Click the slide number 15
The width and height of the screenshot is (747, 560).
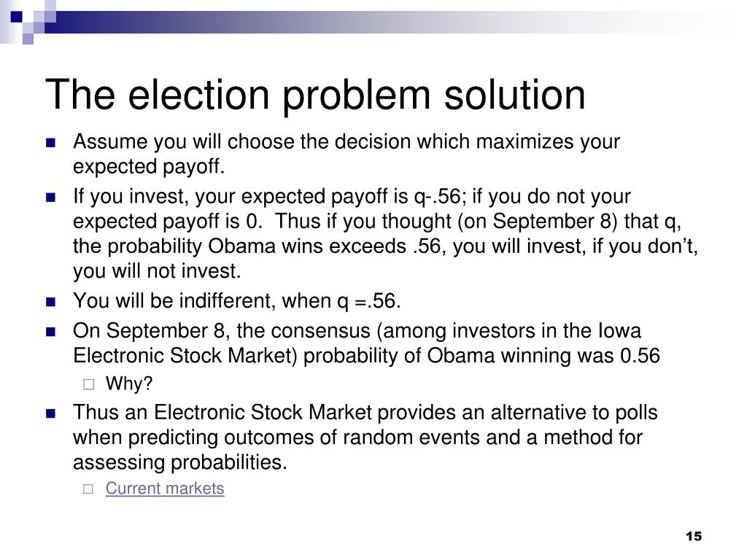coord(694,536)
